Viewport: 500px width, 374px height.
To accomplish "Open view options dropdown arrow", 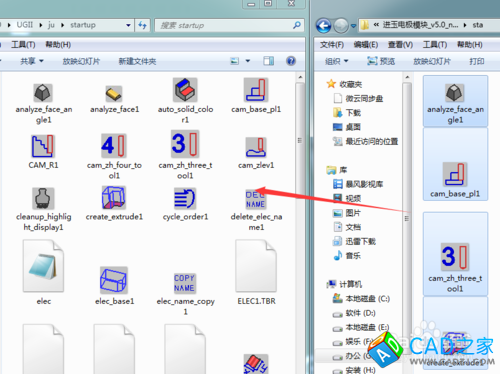I will point(248,61).
